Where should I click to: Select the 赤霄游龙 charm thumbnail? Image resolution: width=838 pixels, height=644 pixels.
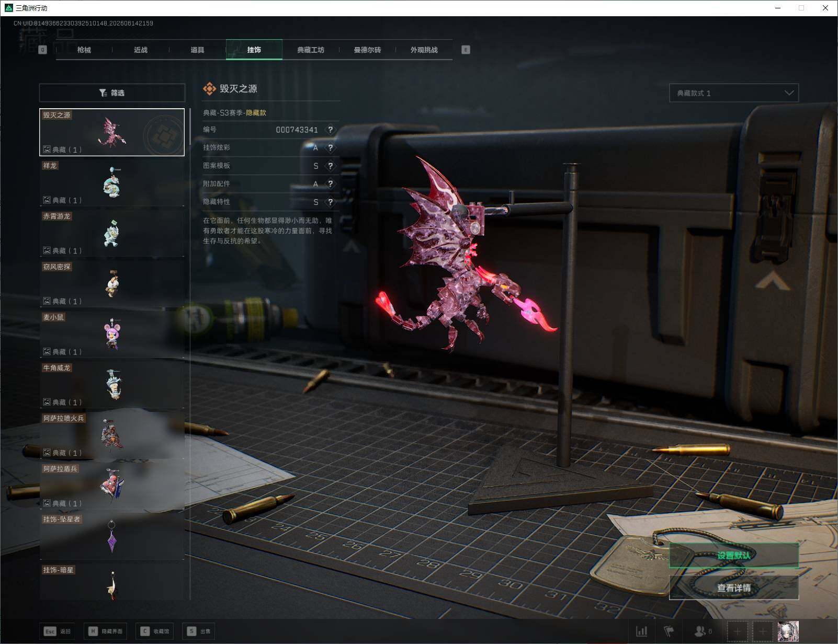coord(112,234)
